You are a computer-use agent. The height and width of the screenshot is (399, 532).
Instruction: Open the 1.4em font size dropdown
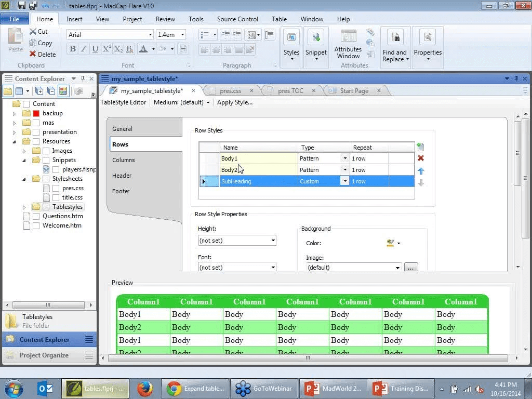tap(182, 35)
